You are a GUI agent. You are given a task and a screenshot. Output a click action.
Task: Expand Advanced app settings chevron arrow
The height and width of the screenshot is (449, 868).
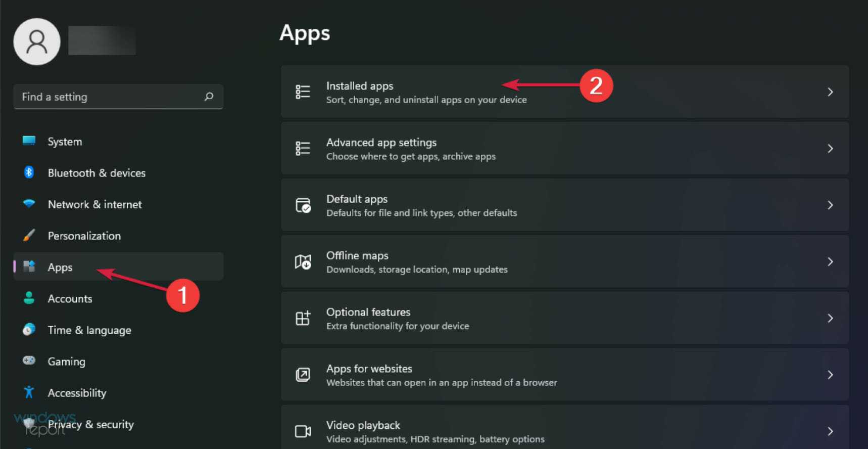[830, 149]
